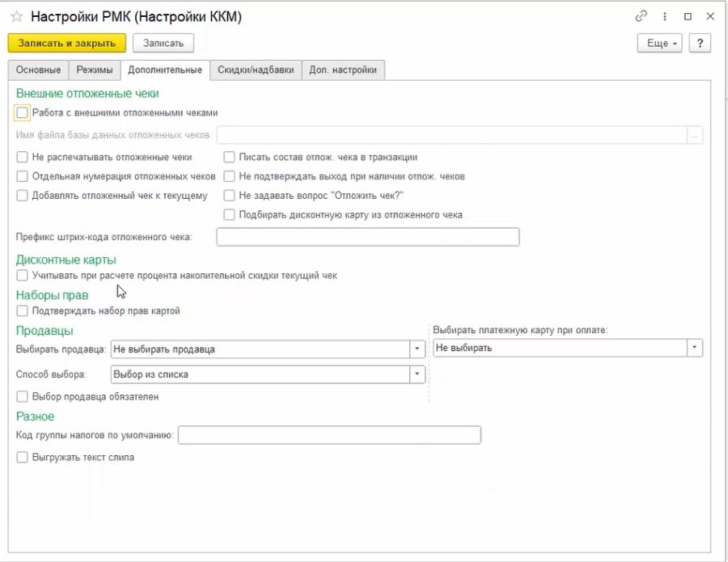Screen dimensions: 728x562
Task: Toggle Выгружать текст слипа checkbox
Action: tap(23, 457)
